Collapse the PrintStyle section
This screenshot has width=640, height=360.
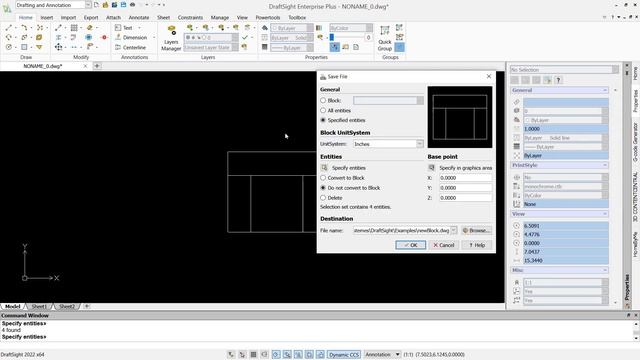click(x=604, y=165)
